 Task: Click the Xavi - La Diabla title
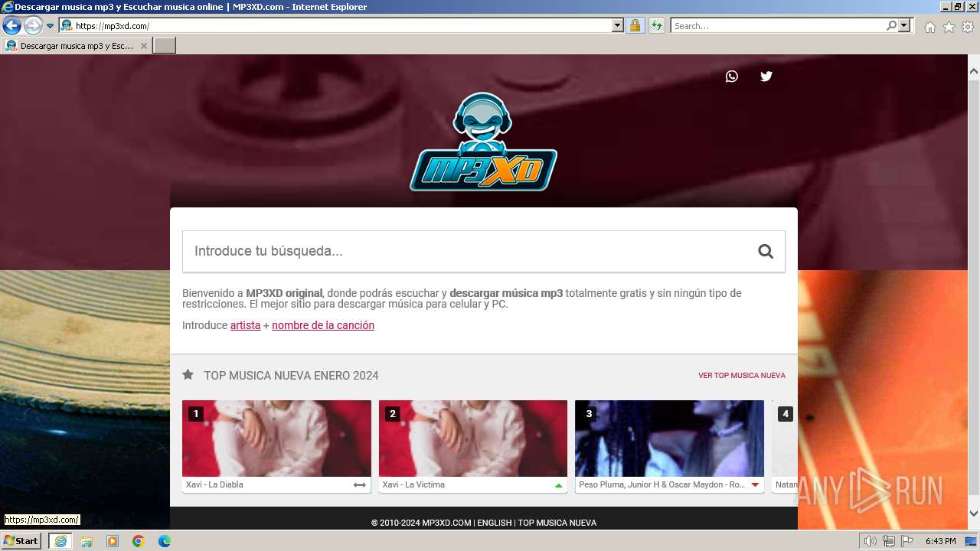(214, 484)
